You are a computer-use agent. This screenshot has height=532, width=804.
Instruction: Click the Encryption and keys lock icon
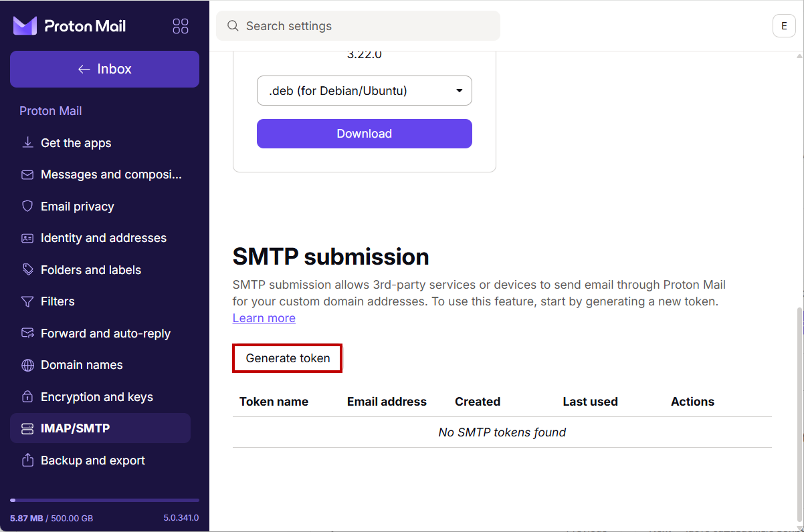pyautogui.click(x=27, y=396)
